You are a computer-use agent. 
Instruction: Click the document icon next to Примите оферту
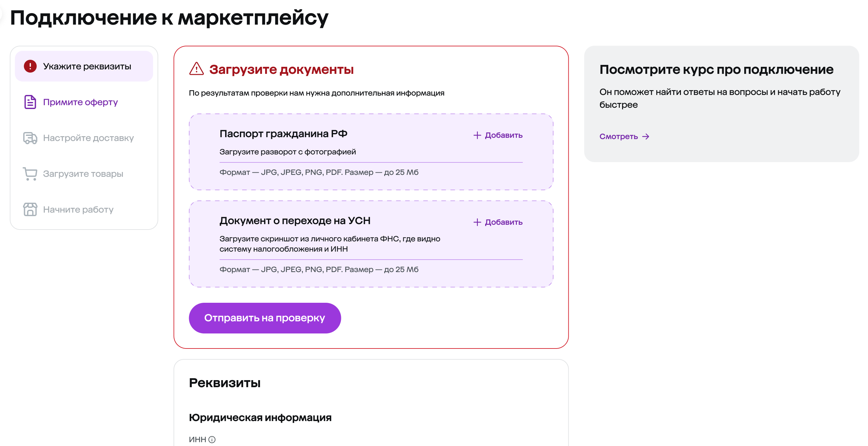coord(30,102)
